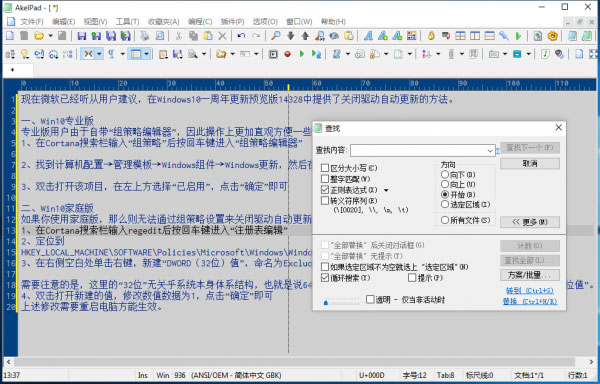Screen dimensions: 600x384
Task: Enable the 区分大小写 checkbox
Action: (325, 168)
